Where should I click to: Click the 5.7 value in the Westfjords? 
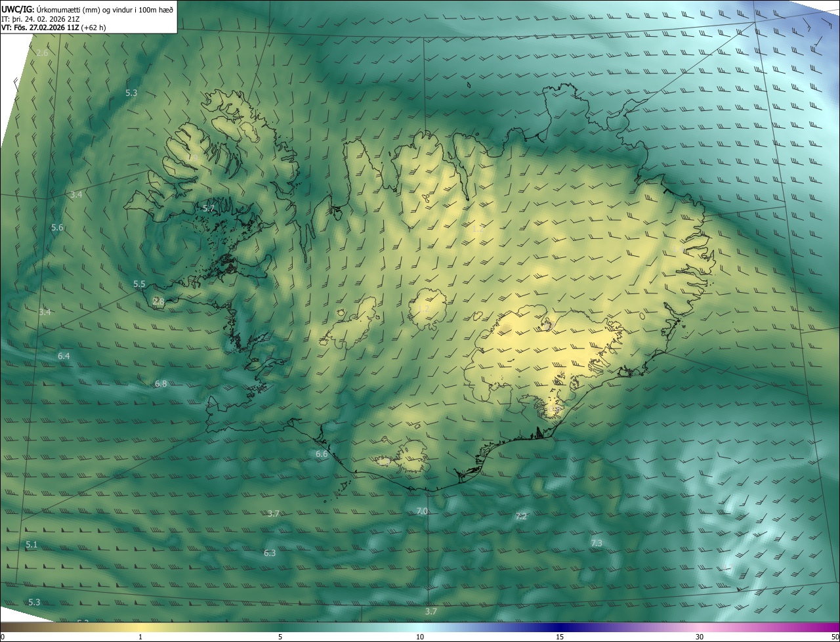[x=209, y=208]
